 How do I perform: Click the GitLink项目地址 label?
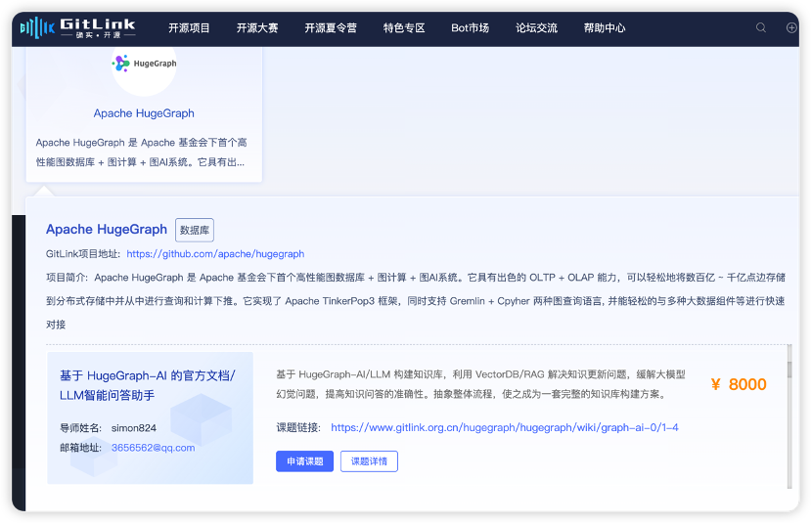tap(83, 254)
